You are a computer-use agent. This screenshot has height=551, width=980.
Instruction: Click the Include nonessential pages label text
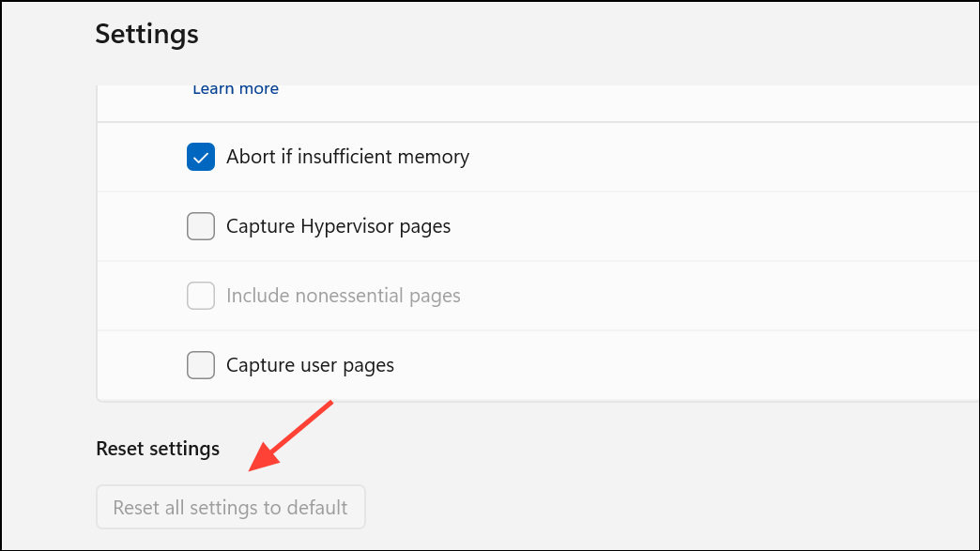(x=344, y=296)
